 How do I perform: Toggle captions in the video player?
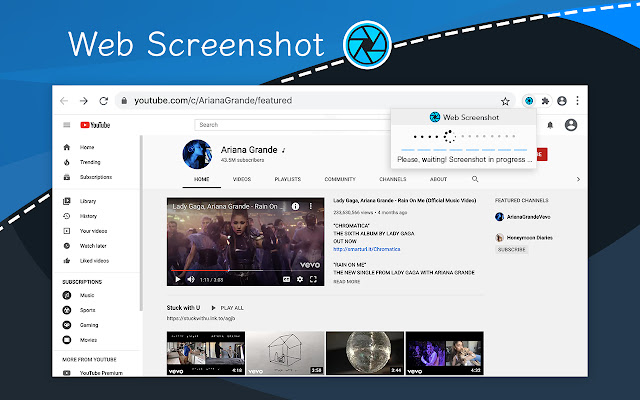[x=287, y=279]
